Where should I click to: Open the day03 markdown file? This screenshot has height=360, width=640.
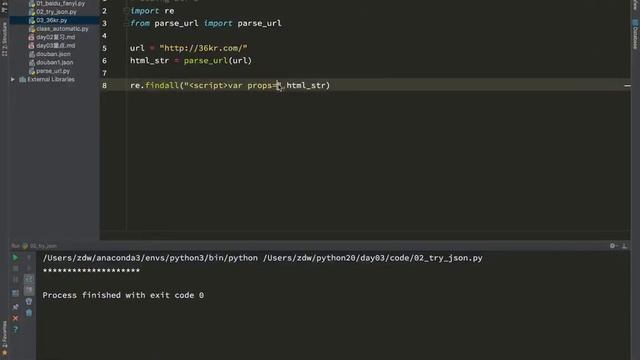[56, 46]
